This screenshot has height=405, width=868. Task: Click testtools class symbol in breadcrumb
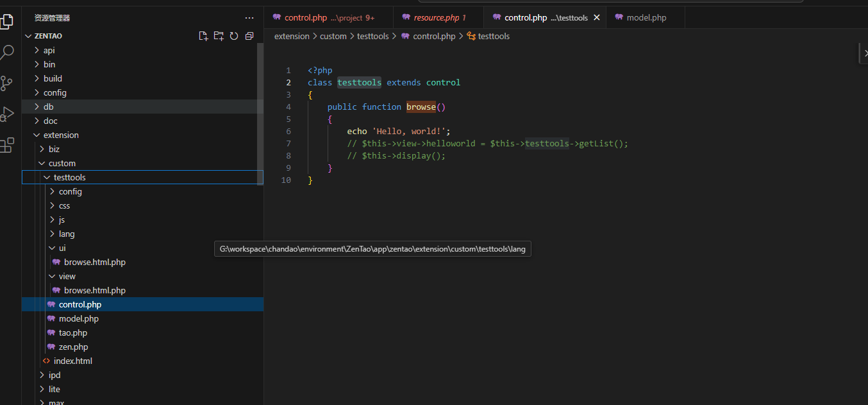(494, 36)
